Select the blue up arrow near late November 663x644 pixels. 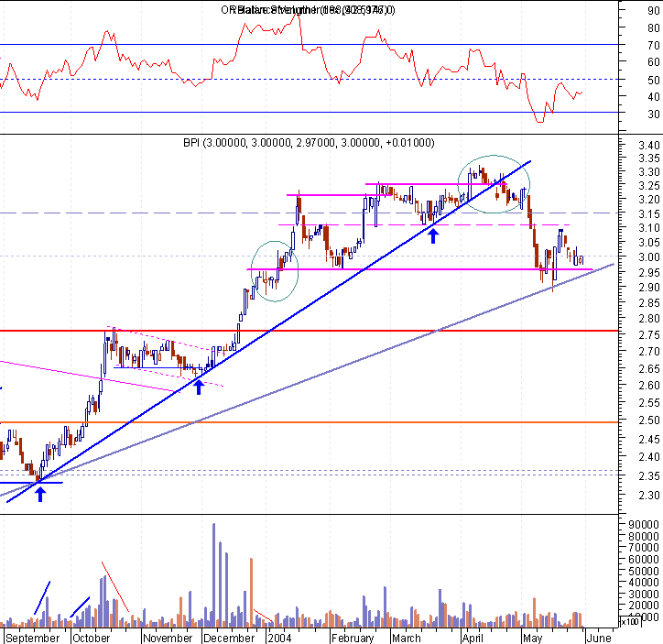199,387
